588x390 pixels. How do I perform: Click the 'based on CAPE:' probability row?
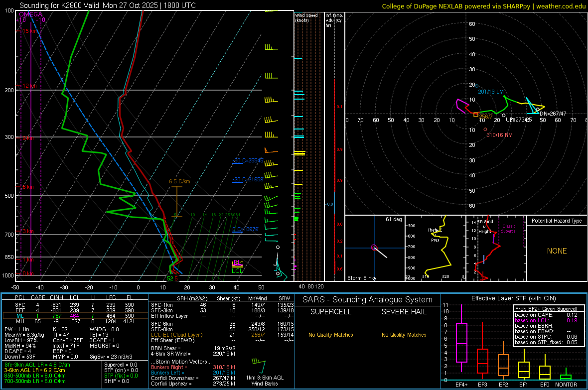click(546, 315)
